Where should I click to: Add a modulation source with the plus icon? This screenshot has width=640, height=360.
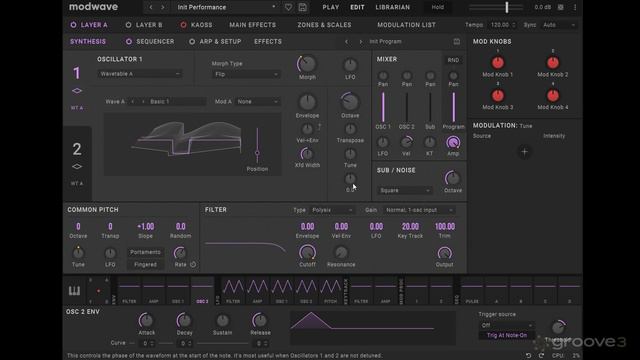pyautogui.click(x=524, y=152)
